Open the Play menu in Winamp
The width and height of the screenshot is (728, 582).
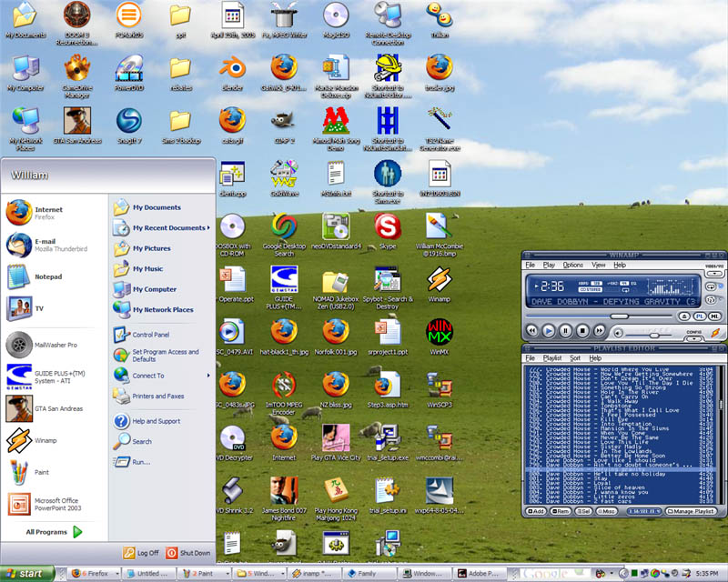coord(549,265)
